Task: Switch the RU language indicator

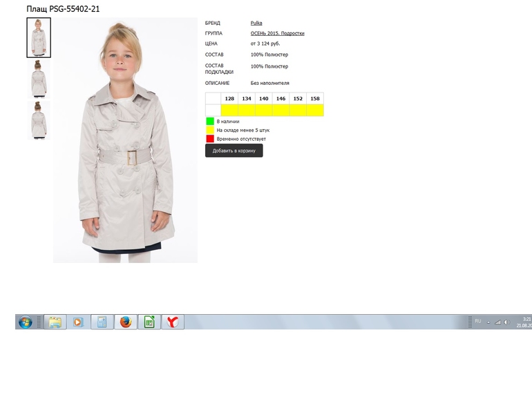Action: 477,322
